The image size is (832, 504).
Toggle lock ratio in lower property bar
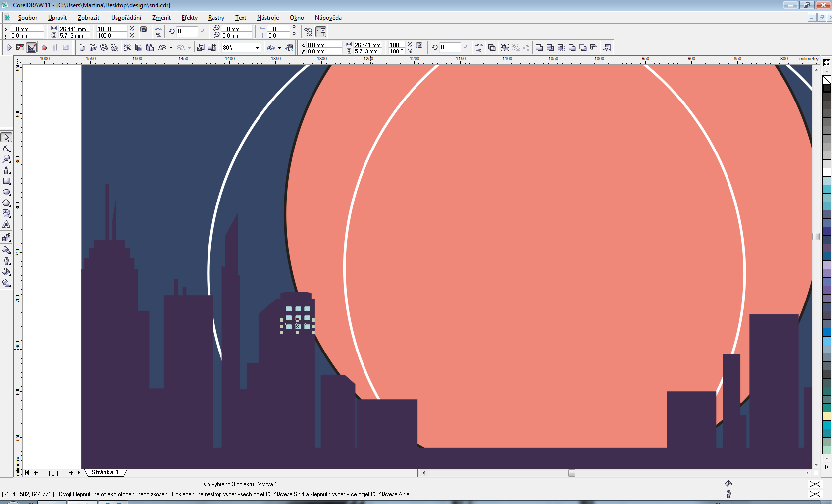coord(419,45)
